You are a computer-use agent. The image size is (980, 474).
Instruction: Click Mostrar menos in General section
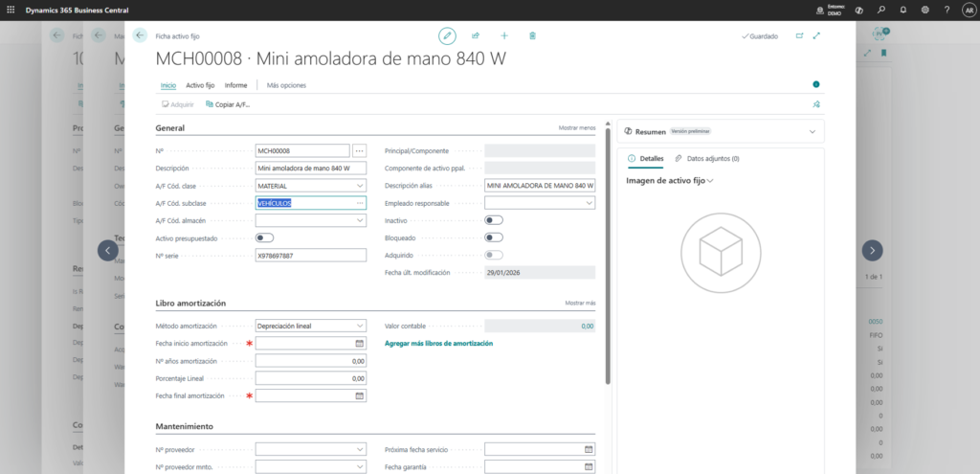click(x=577, y=127)
